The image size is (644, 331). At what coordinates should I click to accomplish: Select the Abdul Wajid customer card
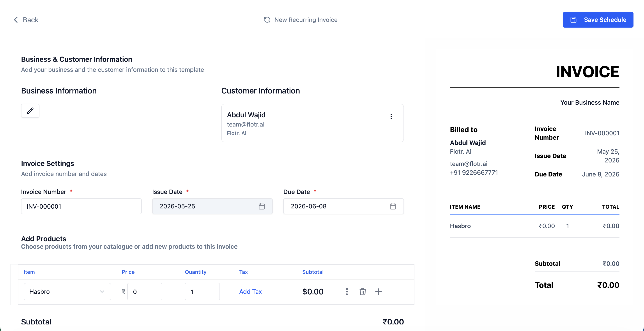coord(312,123)
